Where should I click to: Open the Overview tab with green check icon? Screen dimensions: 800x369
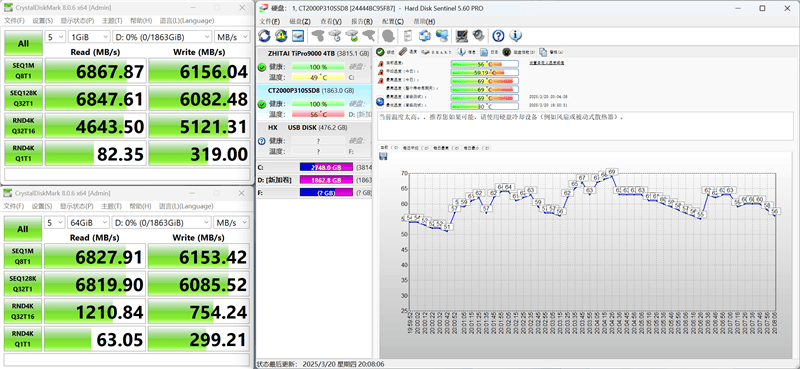pos(386,52)
